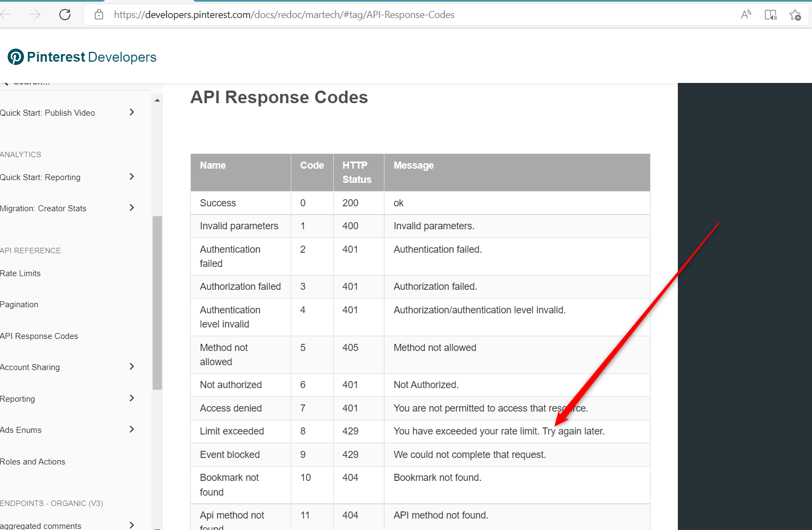The width and height of the screenshot is (812, 530).
Task: Click the sidebar scrollbar thumb
Action: click(157, 303)
